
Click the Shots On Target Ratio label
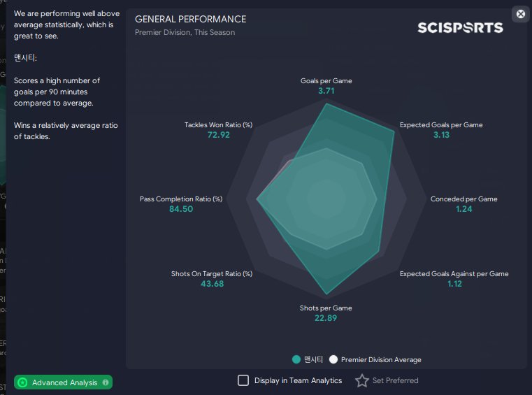pos(212,274)
